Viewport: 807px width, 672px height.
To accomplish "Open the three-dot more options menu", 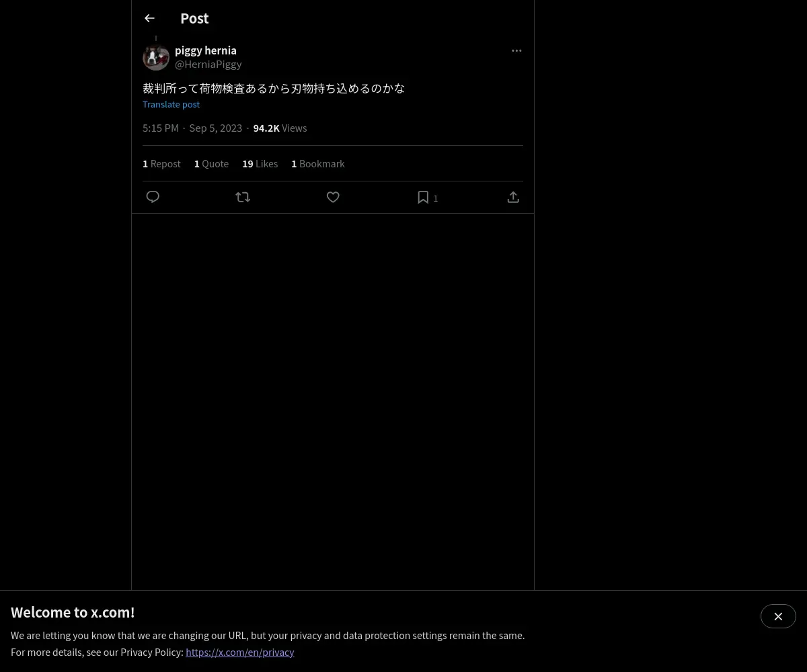I will 516,50.
